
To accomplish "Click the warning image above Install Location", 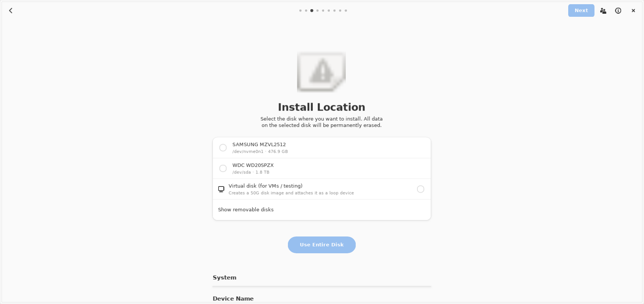I will pyautogui.click(x=321, y=72).
